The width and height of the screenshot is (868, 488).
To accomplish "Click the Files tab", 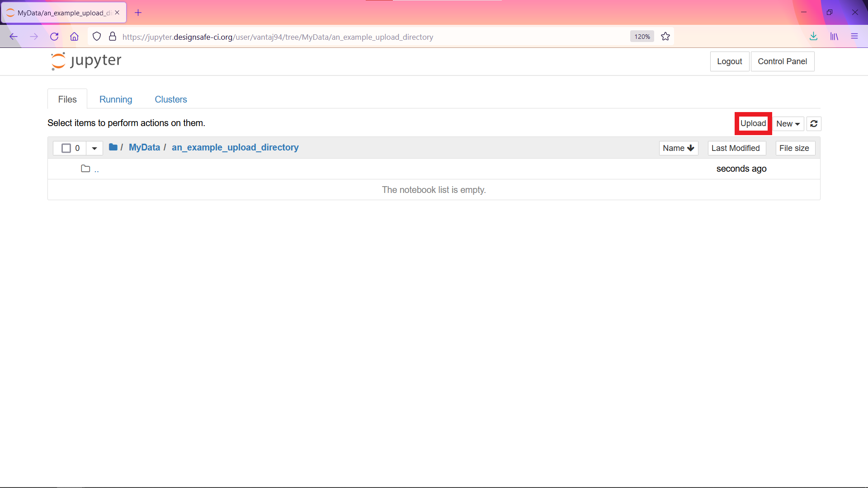I will (67, 99).
